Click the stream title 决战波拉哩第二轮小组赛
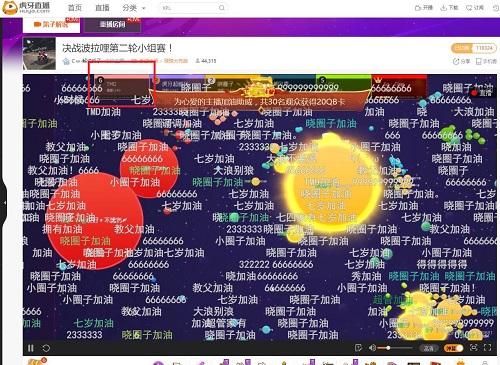 point(117,48)
